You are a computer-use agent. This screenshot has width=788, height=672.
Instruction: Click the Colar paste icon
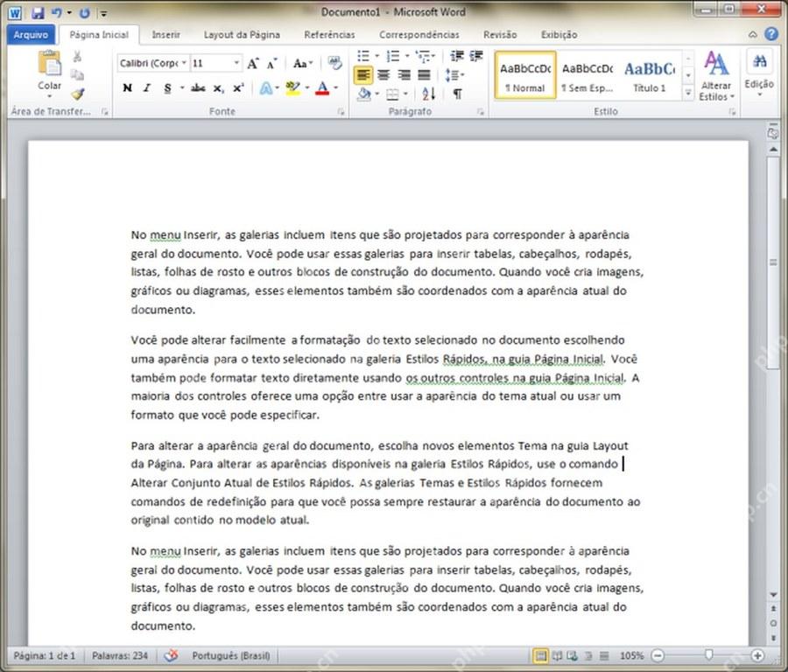coord(49,64)
